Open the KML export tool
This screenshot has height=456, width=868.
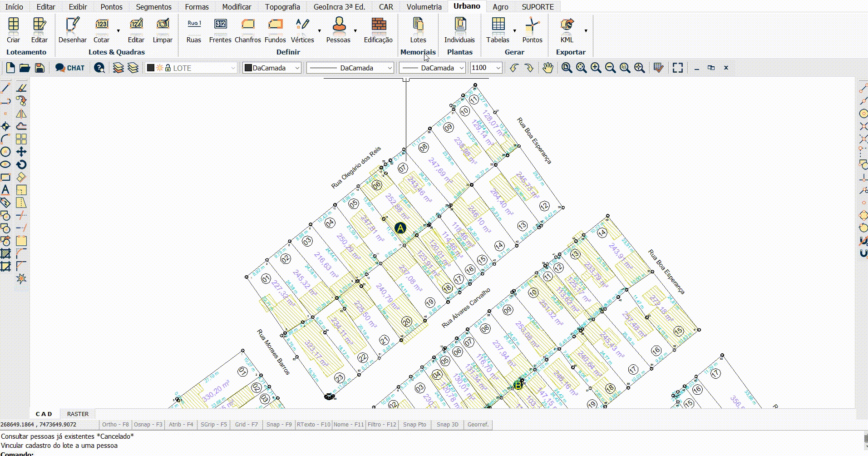[x=567, y=30]
